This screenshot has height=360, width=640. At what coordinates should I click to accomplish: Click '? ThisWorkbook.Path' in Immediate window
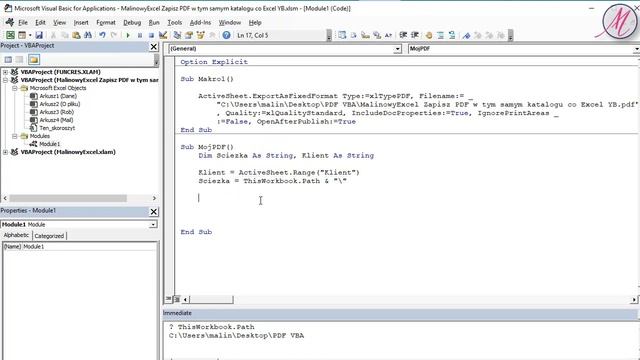pos(211,327)
